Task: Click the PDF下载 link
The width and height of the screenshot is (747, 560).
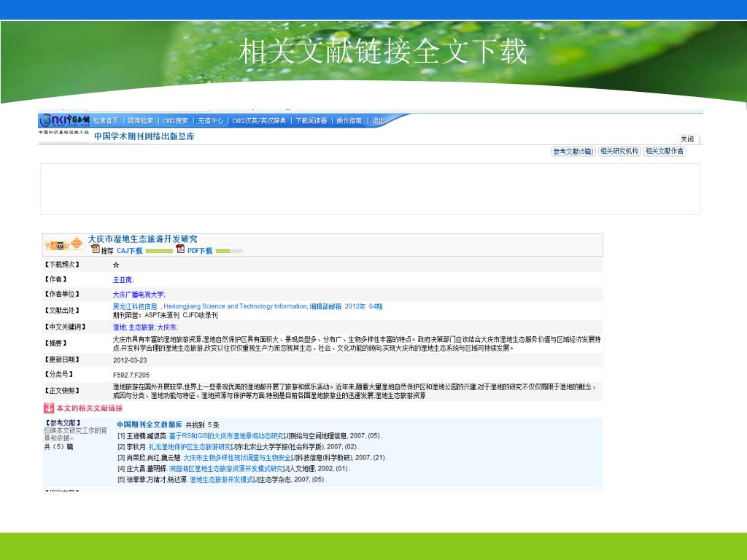Action: coord(200,251)
